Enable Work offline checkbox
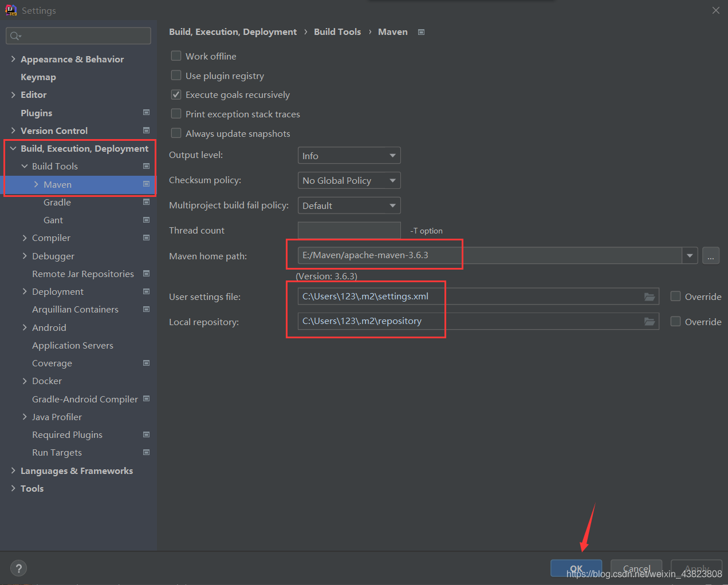The image size is (728, 585). 176,56
